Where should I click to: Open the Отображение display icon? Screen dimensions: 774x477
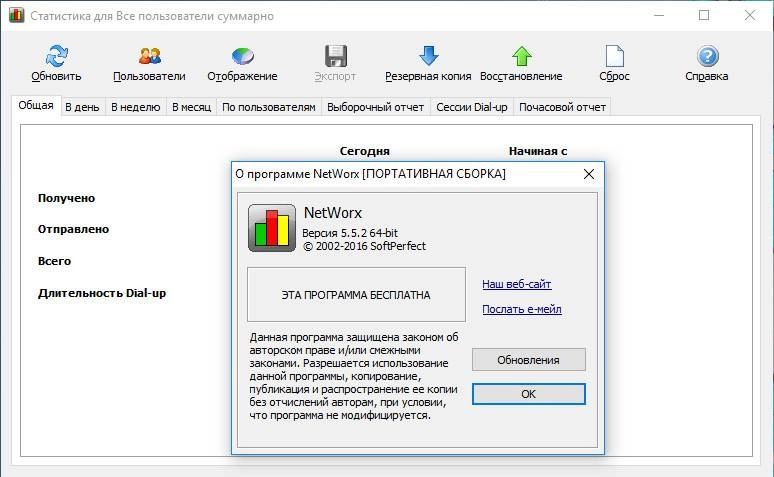tap(242, 56)
